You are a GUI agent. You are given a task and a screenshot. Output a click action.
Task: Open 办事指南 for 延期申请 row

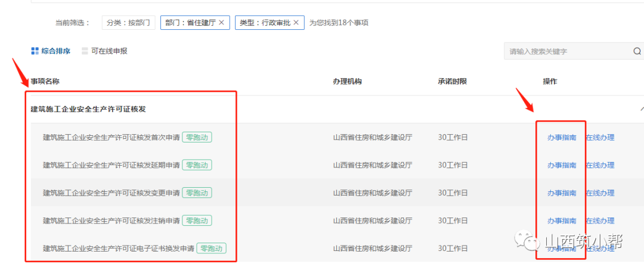point(562,165)
